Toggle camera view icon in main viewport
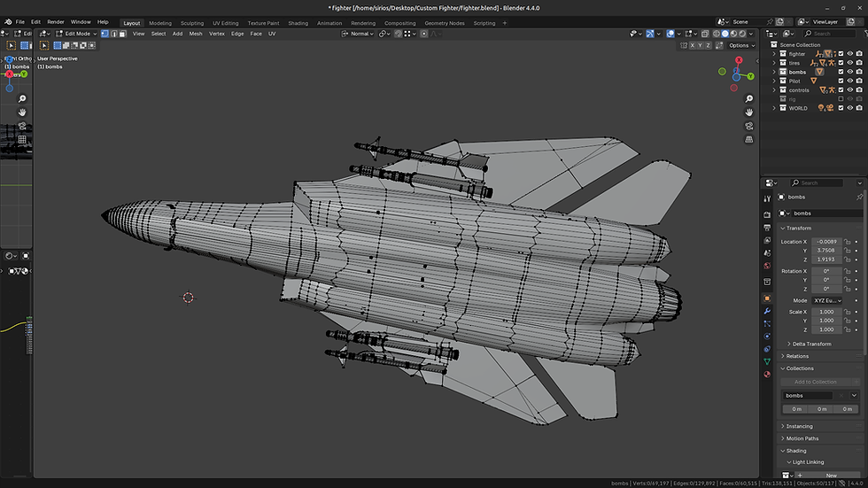 749,126
